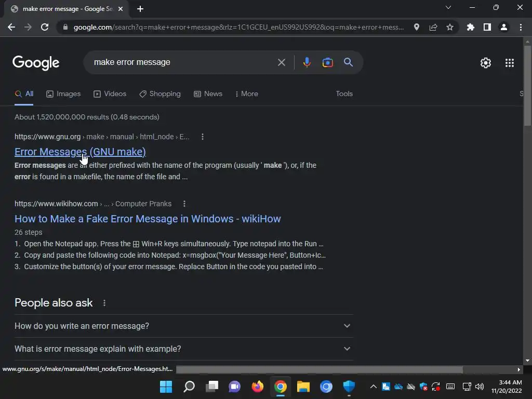
Task: Open the volume control in tray
Action: (x=480, y=387)
